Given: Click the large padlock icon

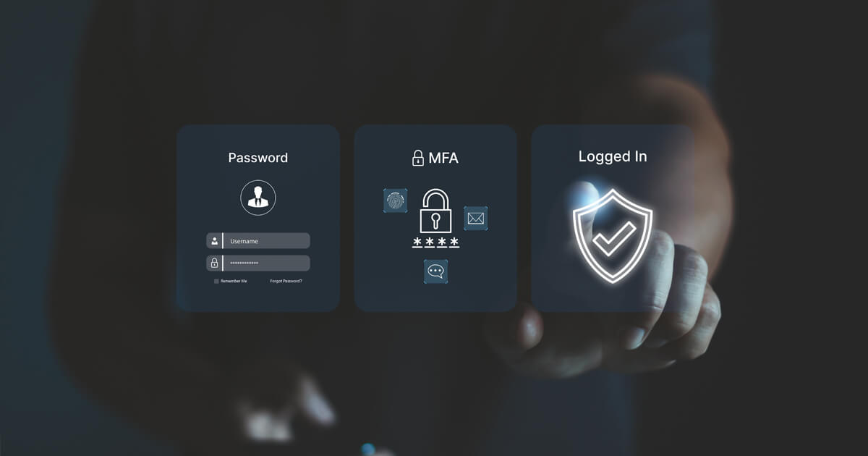Looking at the screenshot, I should click(x=435, y=211).
